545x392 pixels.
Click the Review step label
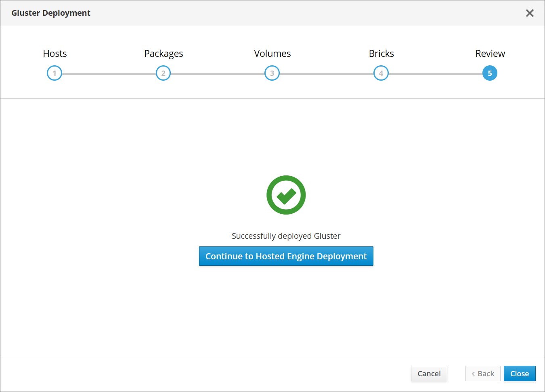(490, 54)
